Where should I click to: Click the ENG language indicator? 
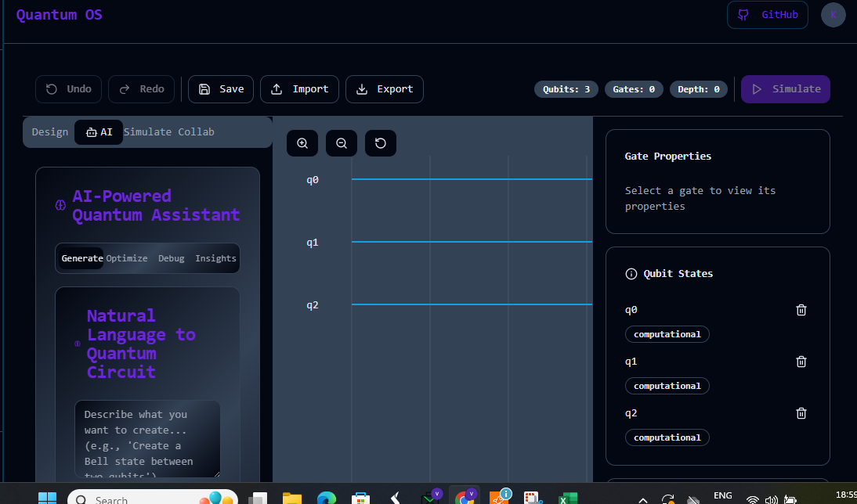[722, 495]
